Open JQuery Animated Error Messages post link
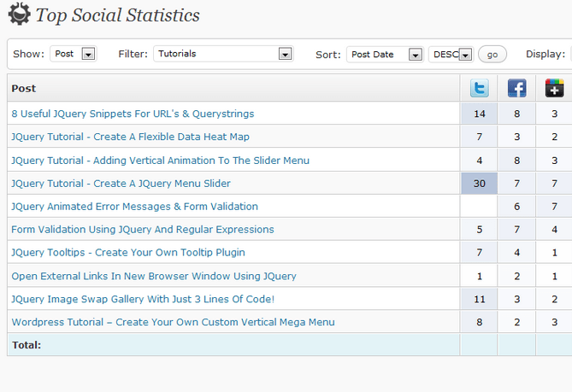572x392 pixels. coord(134,207)
